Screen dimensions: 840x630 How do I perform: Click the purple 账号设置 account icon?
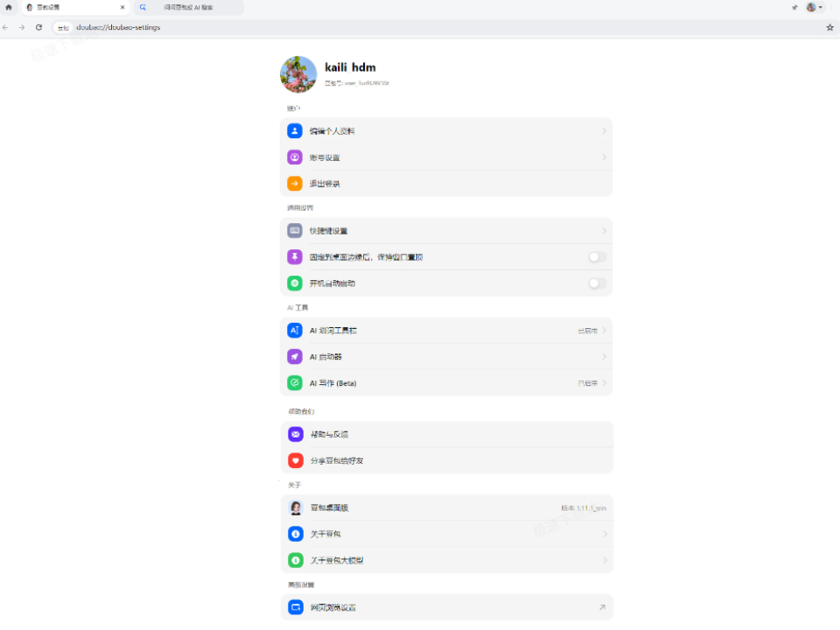(x=295, y=157)
